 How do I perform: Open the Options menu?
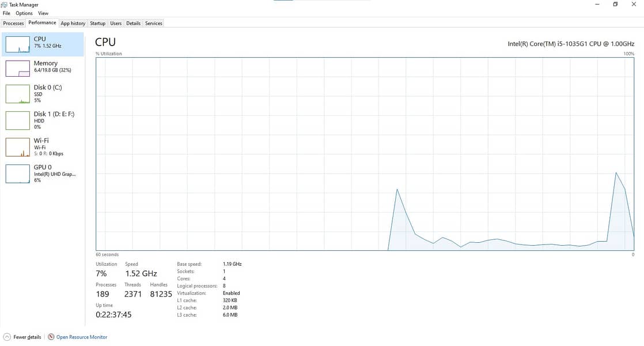(x=24, y=13)
